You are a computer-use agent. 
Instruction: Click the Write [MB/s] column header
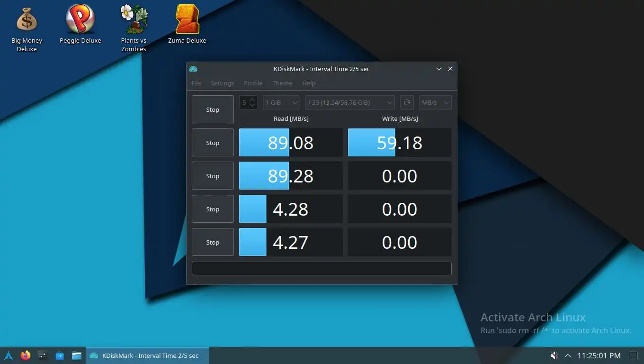coord(400,119)
